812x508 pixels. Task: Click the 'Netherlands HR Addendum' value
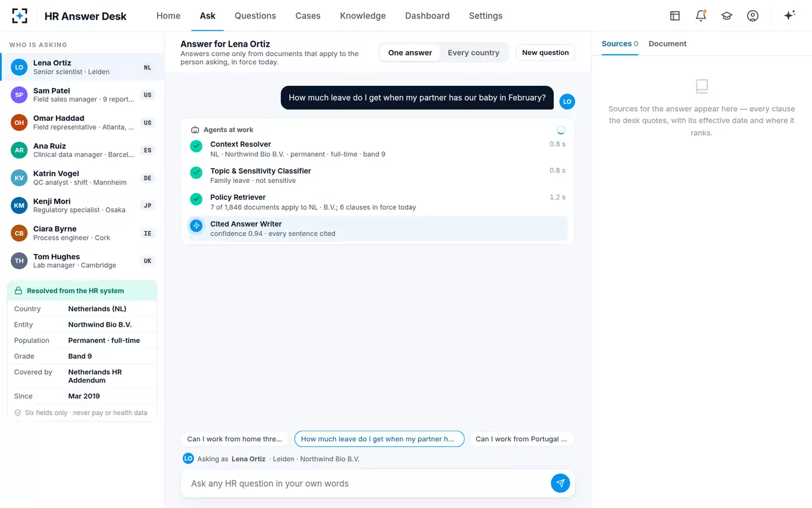coord(95,376)
